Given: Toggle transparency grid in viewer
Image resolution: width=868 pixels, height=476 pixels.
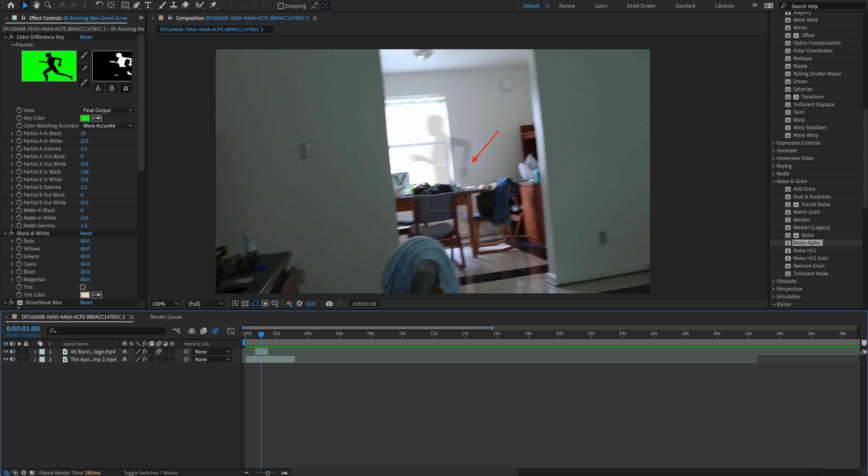Looking at the screenshot, I should [x=245, y=304].
